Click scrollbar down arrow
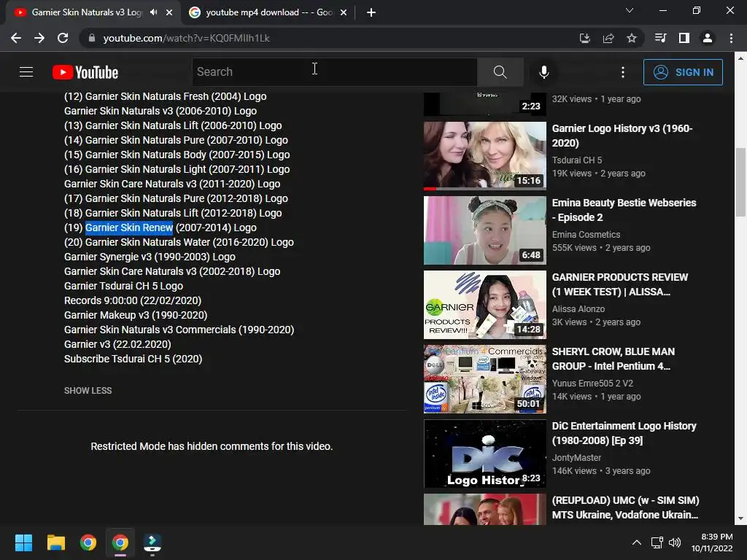 click(740, 518)
